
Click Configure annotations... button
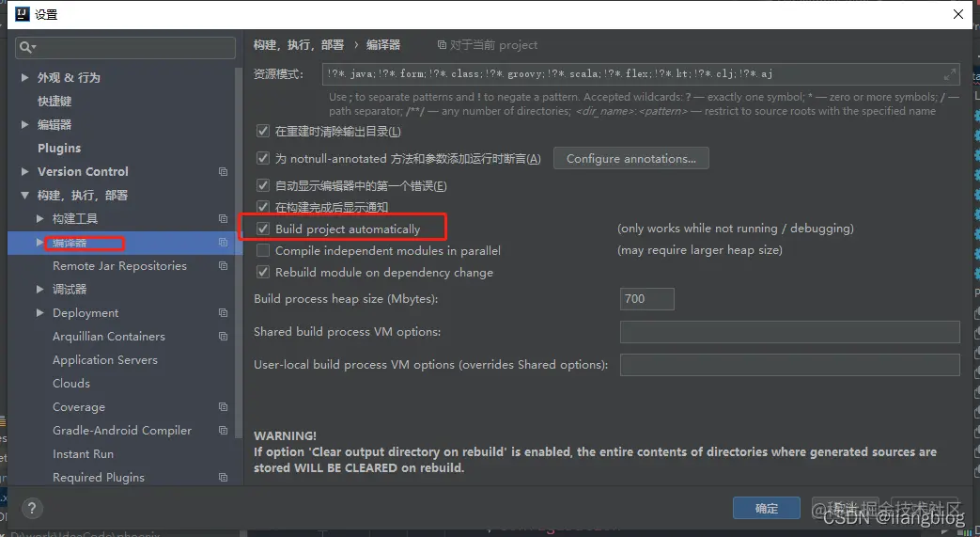pyautogui.click(x=631, y=158)
